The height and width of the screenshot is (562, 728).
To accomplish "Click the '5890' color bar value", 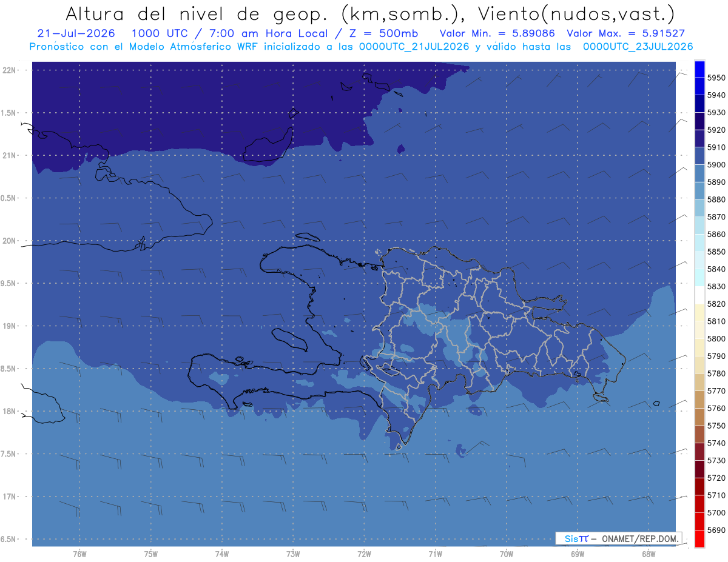I will (x=716, y=182).
